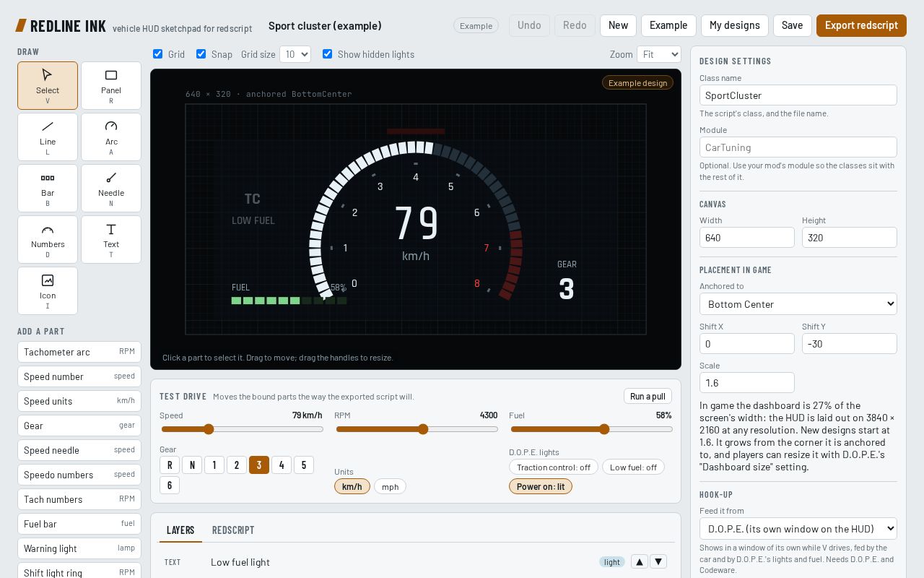Image resolution: width=924 pixels, height=578 pixels.
Task: Click the Class name field
Action: point(798,95)
